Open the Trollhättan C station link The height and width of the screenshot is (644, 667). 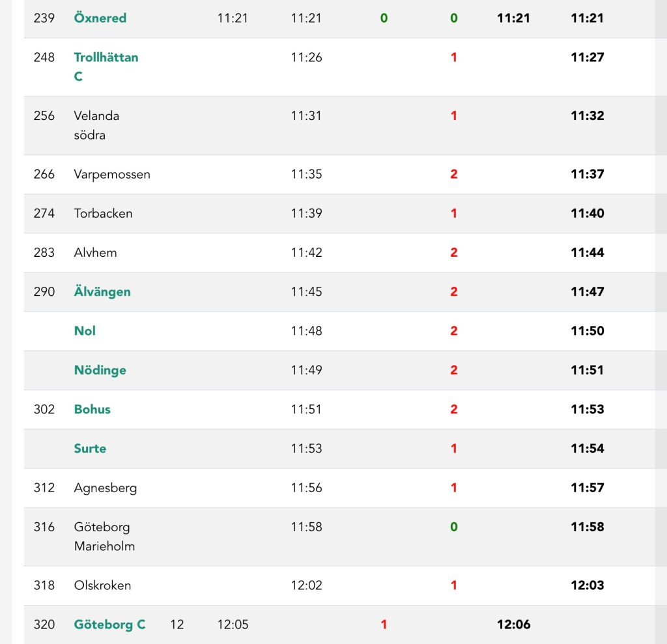point(106,57)
